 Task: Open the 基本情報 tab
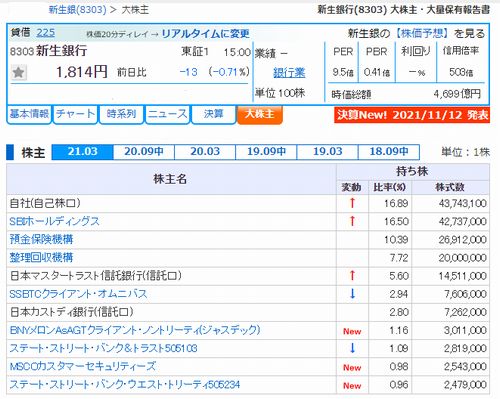29,114
